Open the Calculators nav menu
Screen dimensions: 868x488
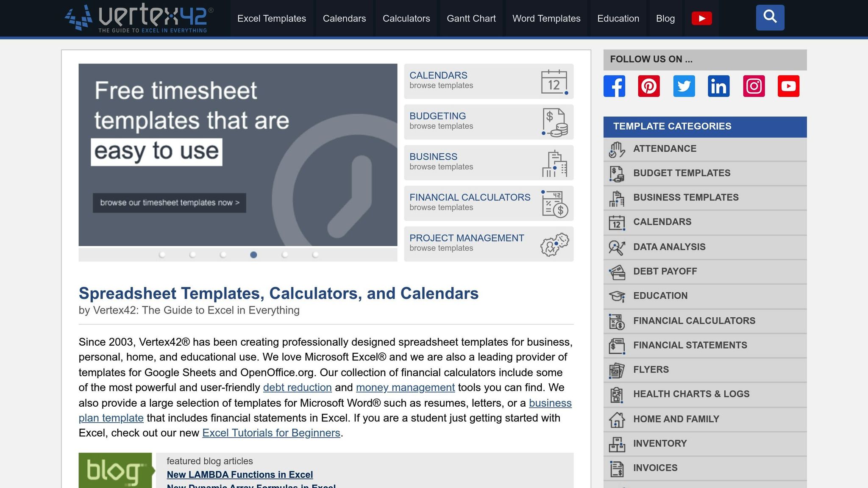tap(406, 19)
